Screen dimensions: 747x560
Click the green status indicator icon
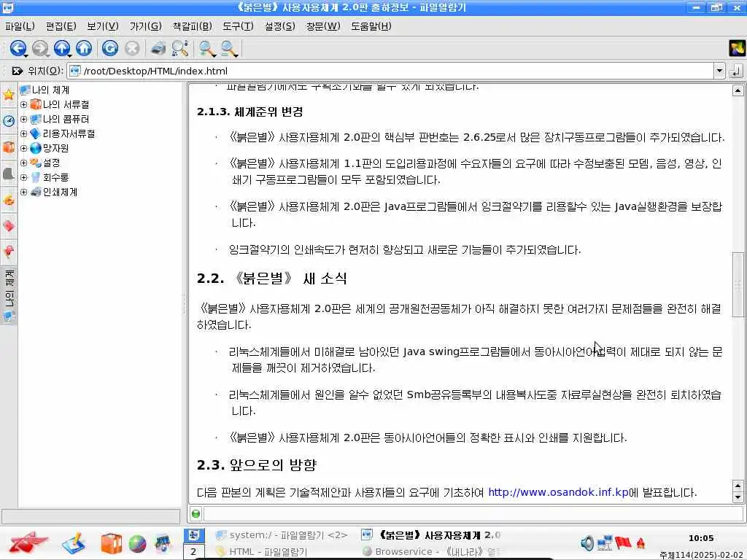(x=196, y=514)
